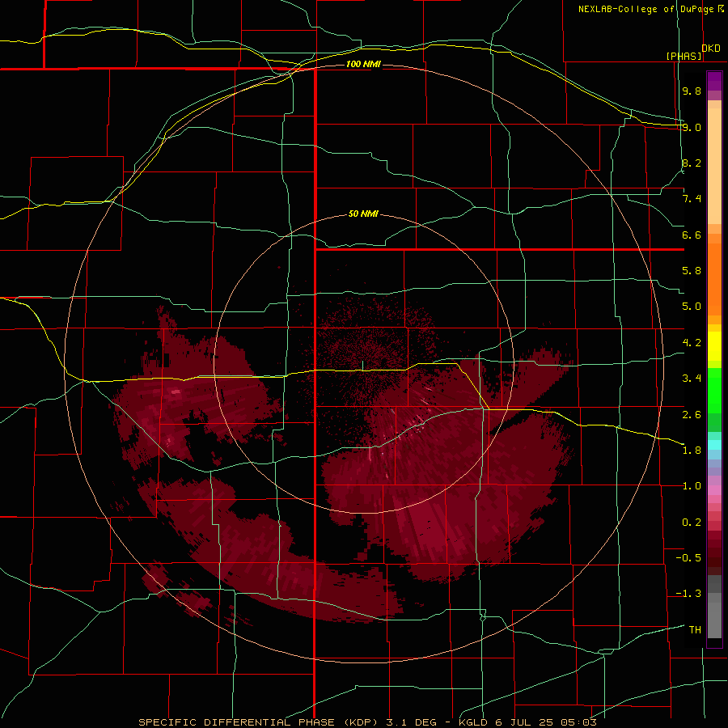The width and height of the screenshot is (728, 728).
Task: Click the DKD label above the color scale
Action: (711, 48)
